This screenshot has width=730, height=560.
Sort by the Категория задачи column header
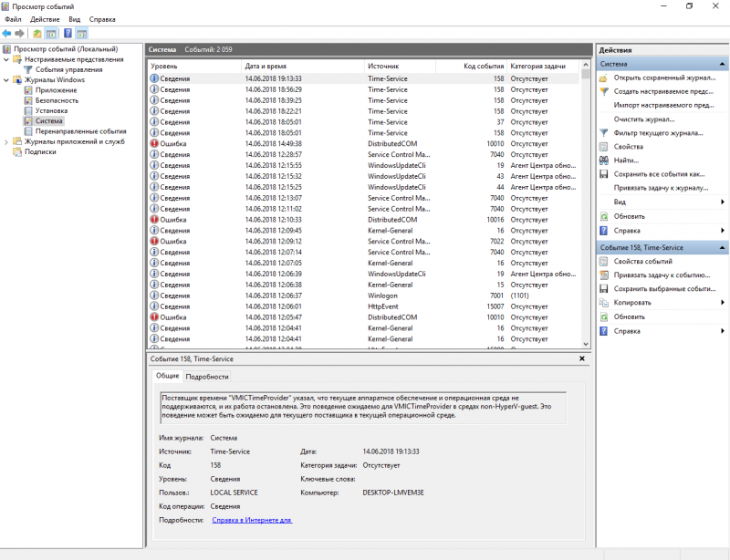tap(543, 66)
